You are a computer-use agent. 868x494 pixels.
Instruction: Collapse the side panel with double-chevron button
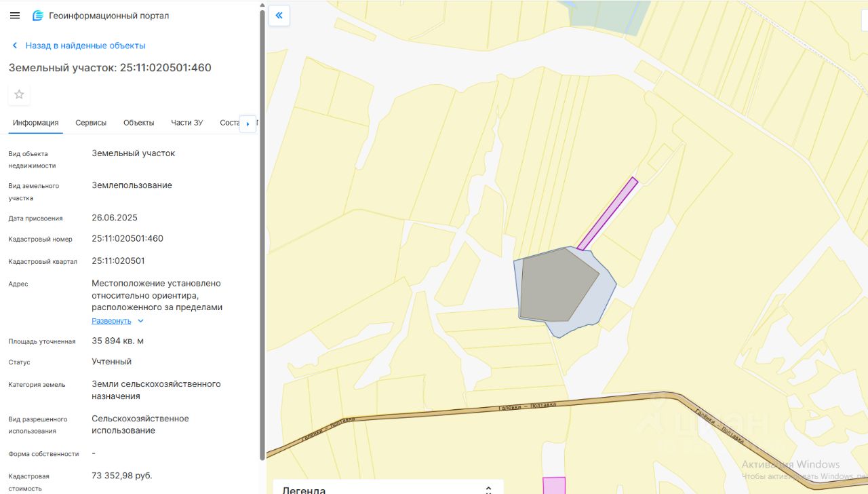[279, 16]
